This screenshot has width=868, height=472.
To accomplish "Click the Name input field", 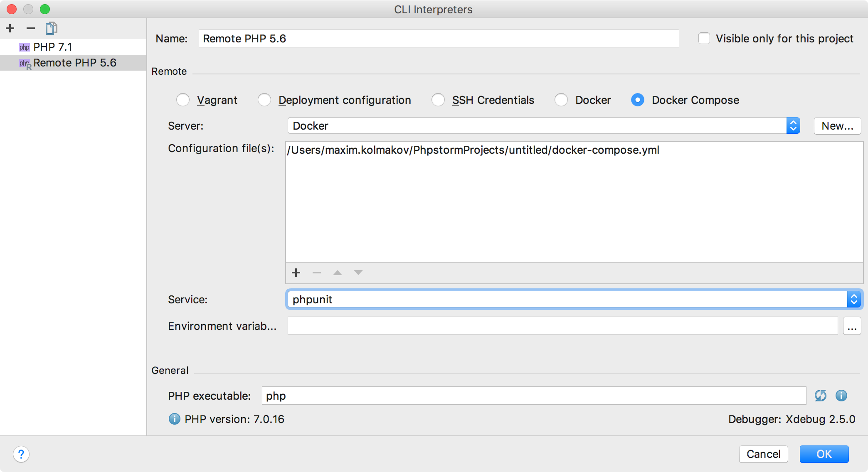I will pos(439,39).
